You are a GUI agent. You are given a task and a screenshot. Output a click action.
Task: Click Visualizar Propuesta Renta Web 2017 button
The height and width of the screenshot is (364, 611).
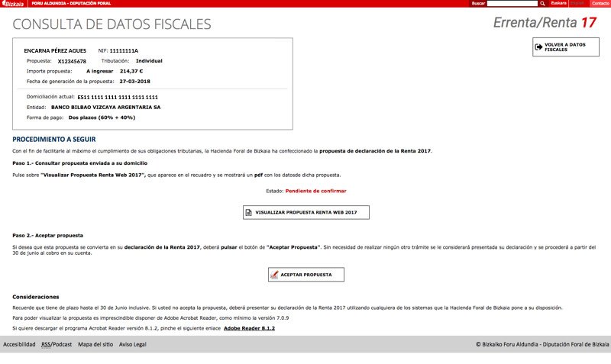[306, 213]
